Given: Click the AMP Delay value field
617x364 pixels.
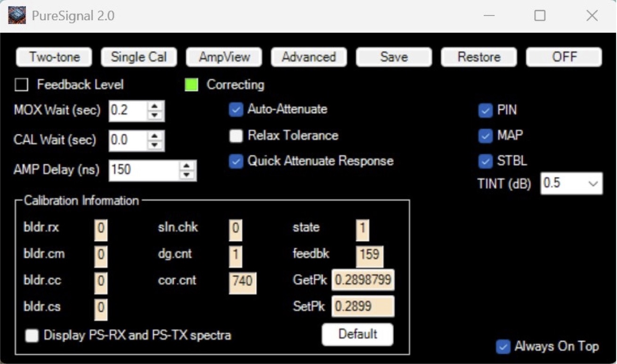Looking at the screenshot, I should tap(145, 170).
